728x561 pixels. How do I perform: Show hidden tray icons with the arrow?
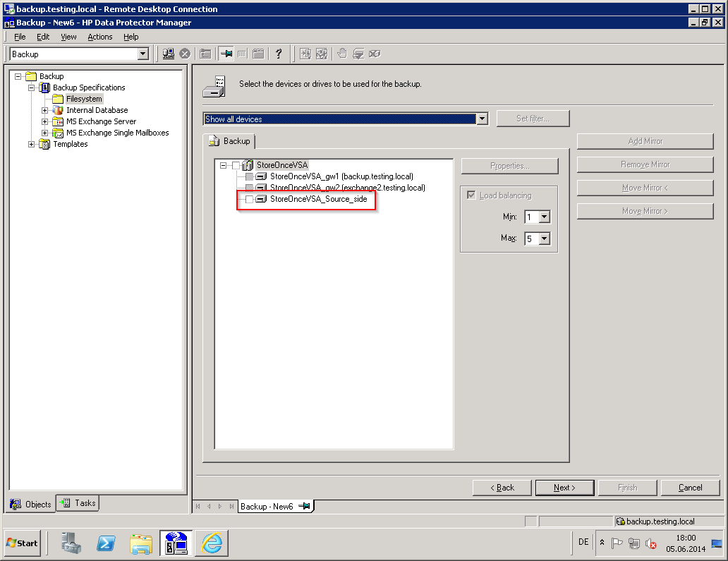pyautogui.click(x=602, y=543)
